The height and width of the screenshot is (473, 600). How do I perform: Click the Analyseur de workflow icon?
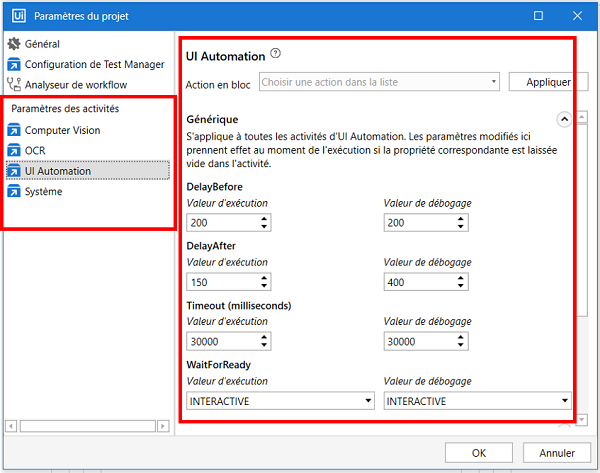pyautogui.click(x=14, y=84)
